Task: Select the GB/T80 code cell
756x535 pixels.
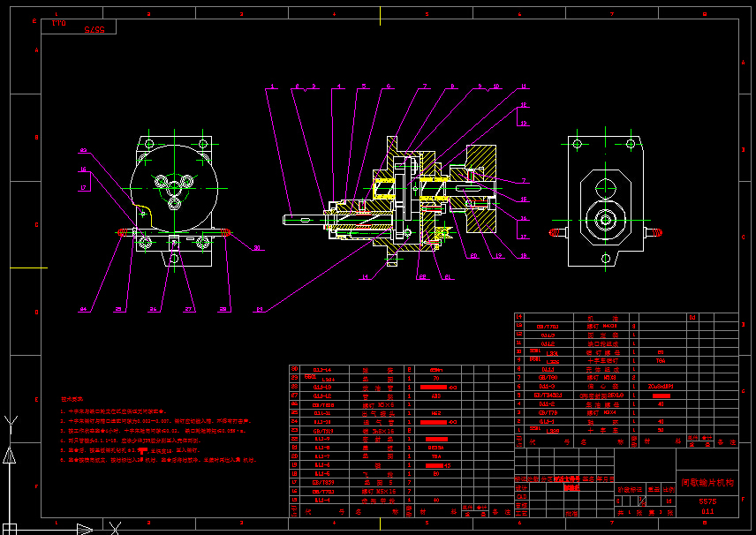Action: (x=548, y=378)
